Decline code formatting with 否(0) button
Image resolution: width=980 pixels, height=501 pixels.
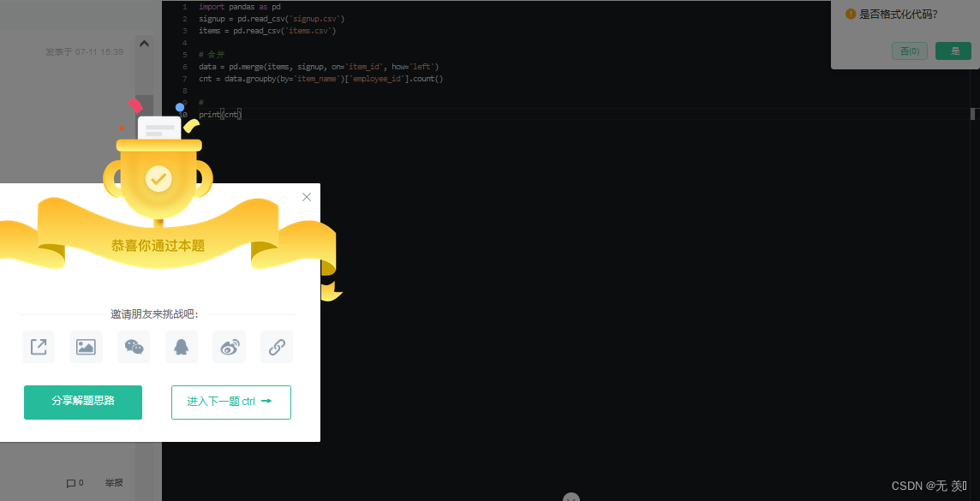click(910, 51)
